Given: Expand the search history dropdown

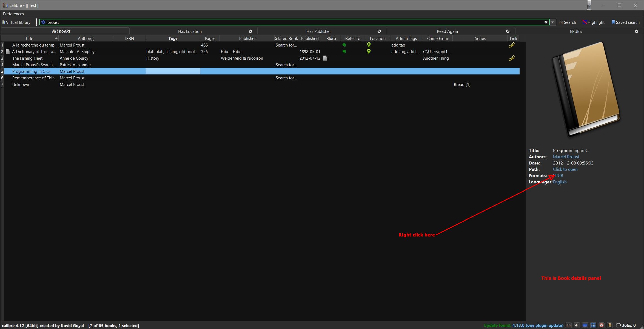Looking at the screenshot, I should (553, 22).
